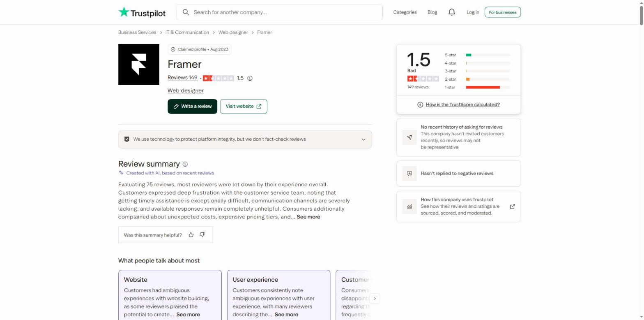Expand Website topic card See more
The width and height of the screenshot is (644, 320).
[188, 315]
